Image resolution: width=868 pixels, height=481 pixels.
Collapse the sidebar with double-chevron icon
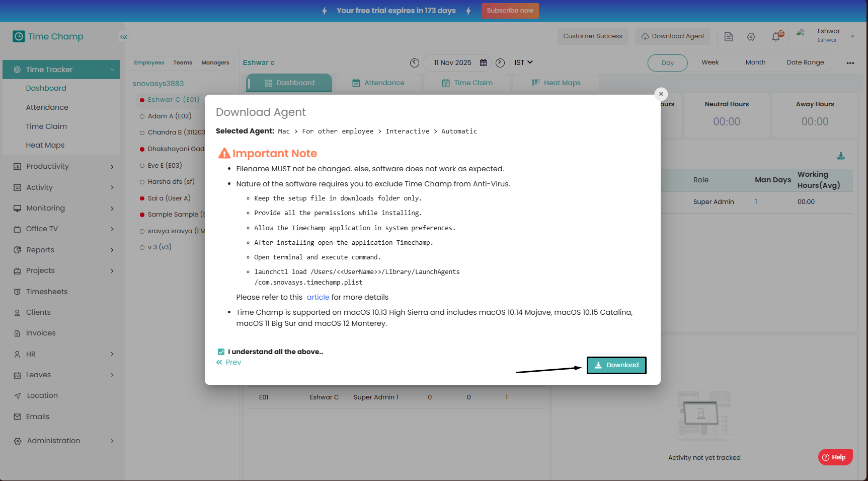[x=123, y=37]
